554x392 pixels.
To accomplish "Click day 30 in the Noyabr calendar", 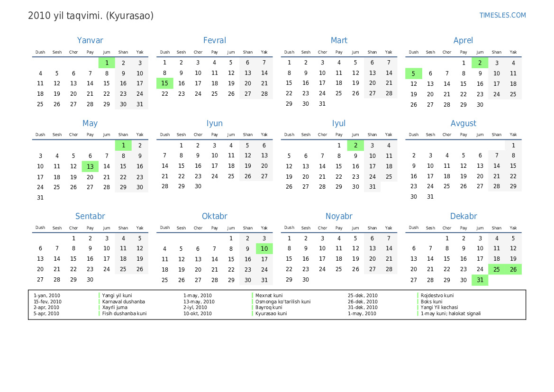I will (306, 280).
